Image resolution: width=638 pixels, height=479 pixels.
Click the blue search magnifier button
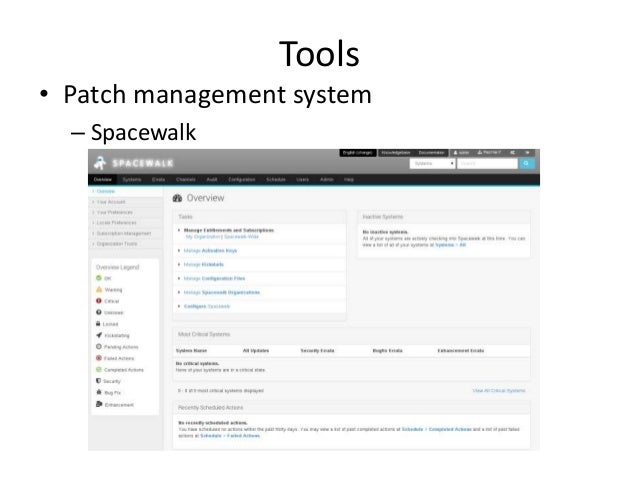tap(527, 164)
